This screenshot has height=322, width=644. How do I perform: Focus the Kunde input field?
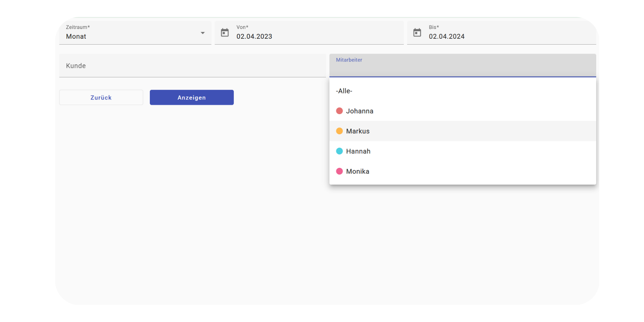(192, 66)
